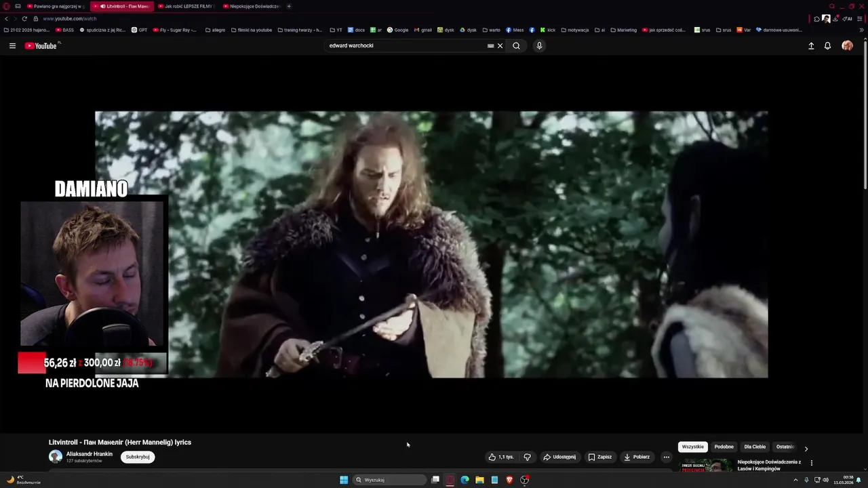868x488 pixels.
Task: Open the Aliaksandr Hrankin channel name
Action: coord(90,454)
